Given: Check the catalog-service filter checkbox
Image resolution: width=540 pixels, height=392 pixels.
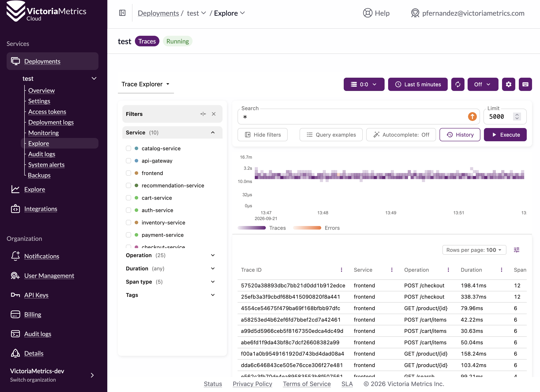Looking at the screenshot, I should [x=128, y=148].
